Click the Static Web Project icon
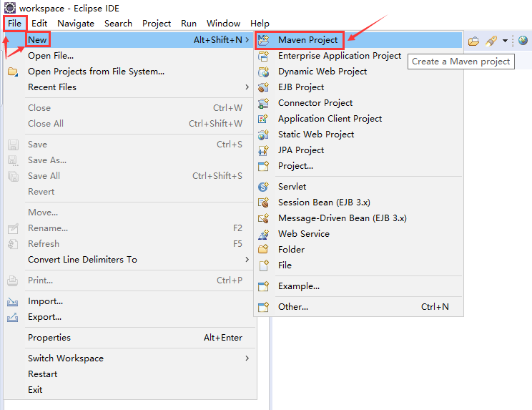The image size is (532, 410). (x=263, y=135)
